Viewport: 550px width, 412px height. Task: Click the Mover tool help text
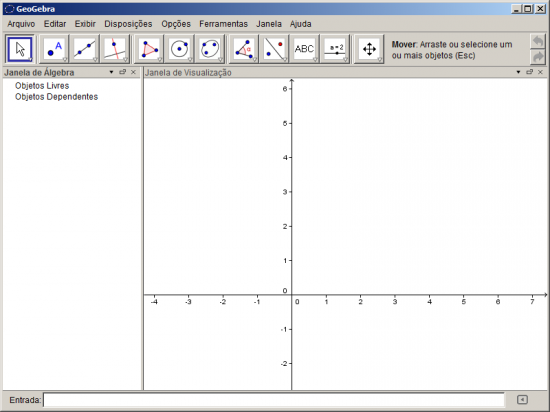[452, 50]
